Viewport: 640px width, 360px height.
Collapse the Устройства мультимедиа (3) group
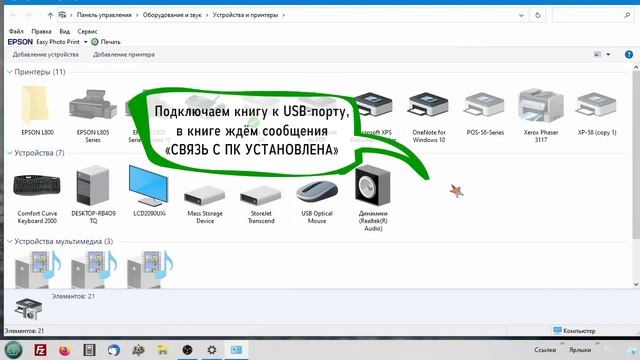[x=10, y=241]
